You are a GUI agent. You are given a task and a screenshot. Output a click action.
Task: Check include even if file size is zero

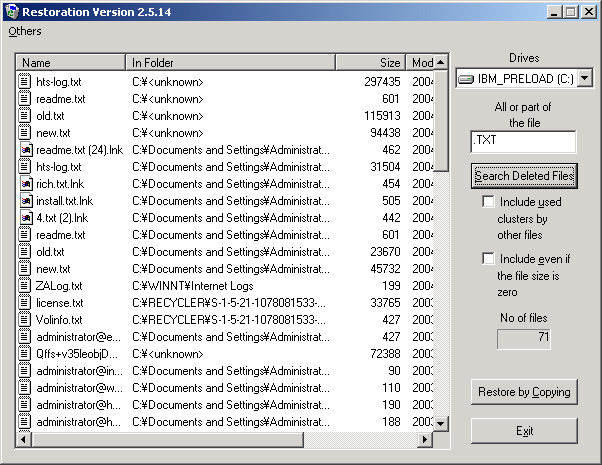click(x=488, y=259)
